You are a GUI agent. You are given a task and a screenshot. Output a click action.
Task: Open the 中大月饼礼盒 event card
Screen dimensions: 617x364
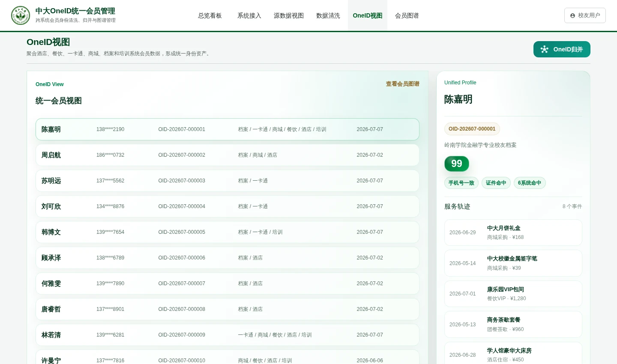pos(513,233)
